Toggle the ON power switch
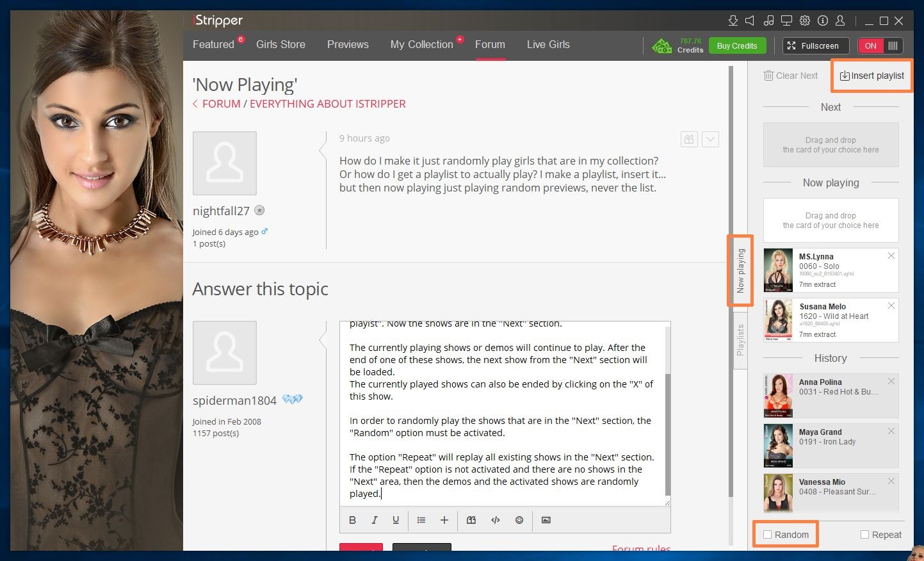This screenshot has width=924, height=561. point(880,45)
